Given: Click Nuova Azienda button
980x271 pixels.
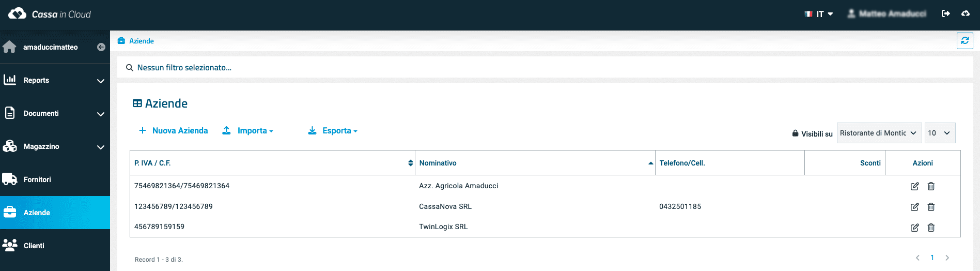Looking at the screenshot, I should 173,130.
